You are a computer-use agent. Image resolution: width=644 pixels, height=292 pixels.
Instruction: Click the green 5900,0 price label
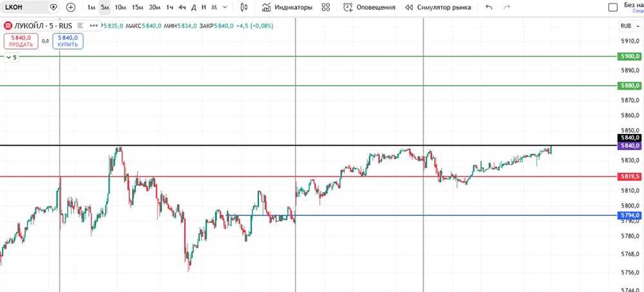coord(629,56)
